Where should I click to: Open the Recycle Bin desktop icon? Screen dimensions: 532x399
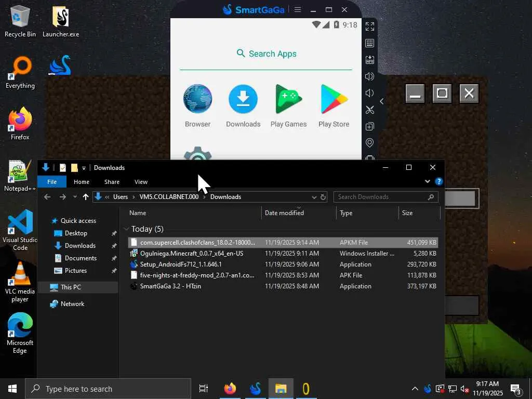click(20, 21)
